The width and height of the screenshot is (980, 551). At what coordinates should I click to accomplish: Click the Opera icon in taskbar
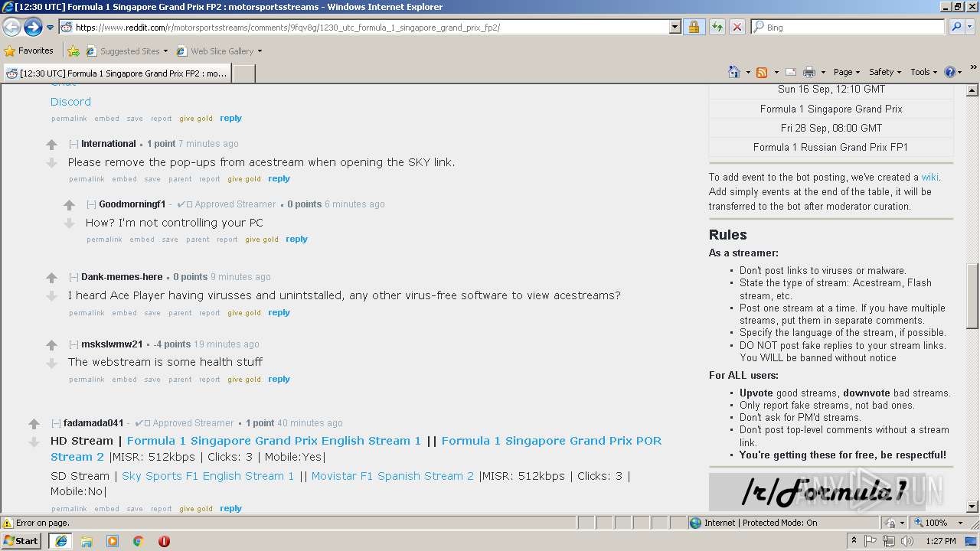(x=164, y=541)
